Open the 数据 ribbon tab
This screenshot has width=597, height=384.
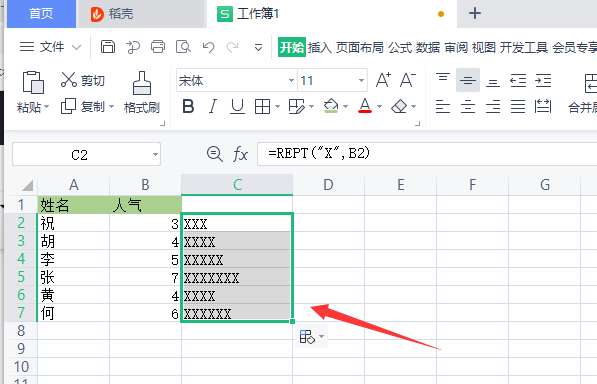tap(428, 48)
